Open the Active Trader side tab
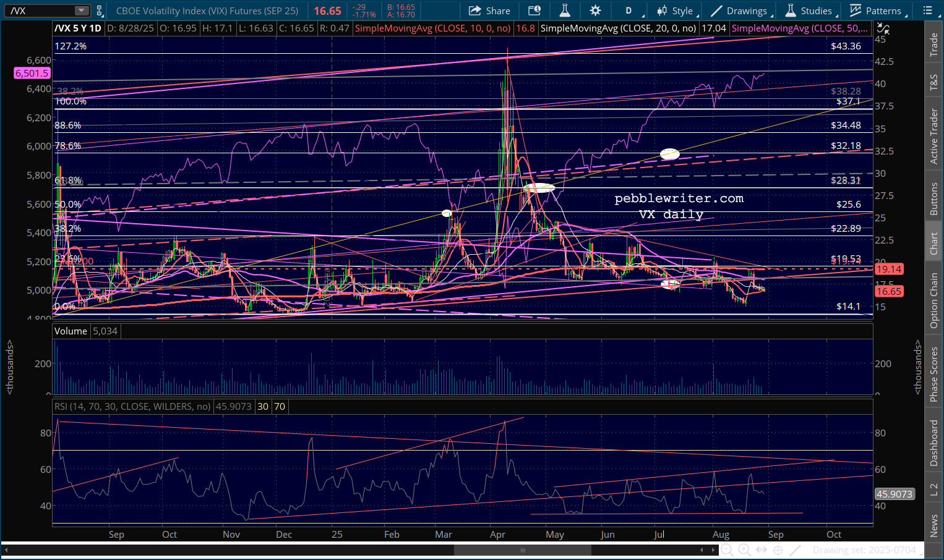The height and width of the screenshot is (560, 944). pyautogui.click(x=933, y=137)
